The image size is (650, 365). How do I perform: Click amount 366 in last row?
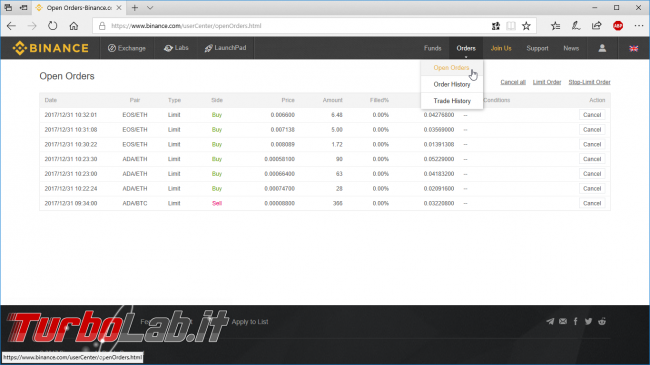(x=337, y=203)
